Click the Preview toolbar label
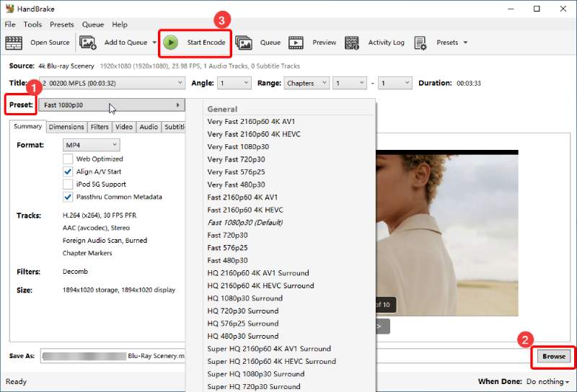The image size is (577, 392). [x=324, y=43]
